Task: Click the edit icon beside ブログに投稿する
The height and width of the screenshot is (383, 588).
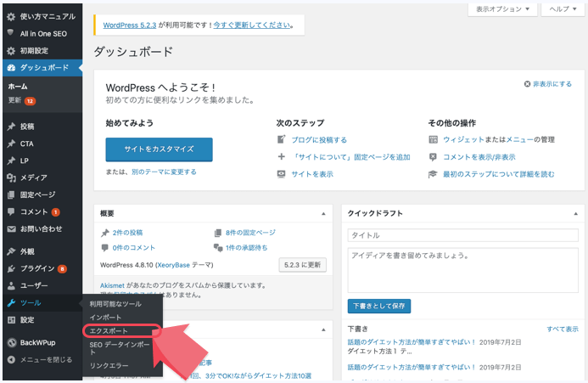Action: [x=281, y=139]
